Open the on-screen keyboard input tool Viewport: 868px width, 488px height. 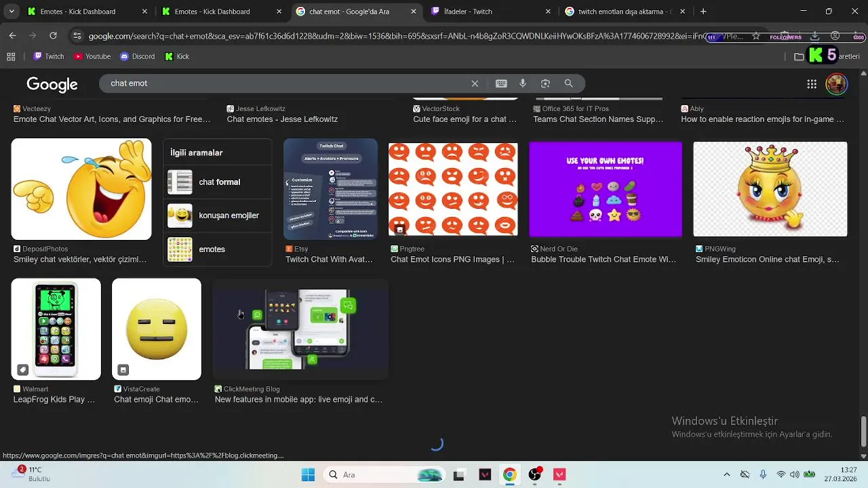[x=501, y=83]
